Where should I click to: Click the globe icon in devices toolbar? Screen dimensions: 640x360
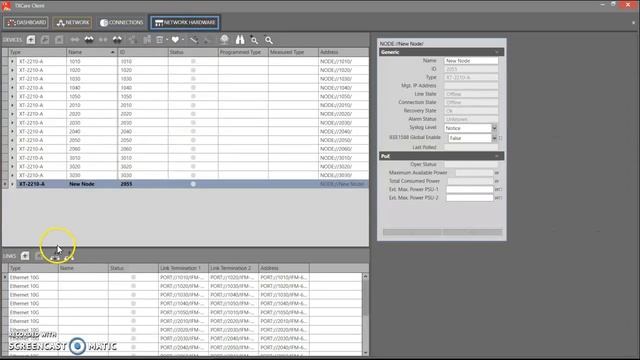(224, 40)
